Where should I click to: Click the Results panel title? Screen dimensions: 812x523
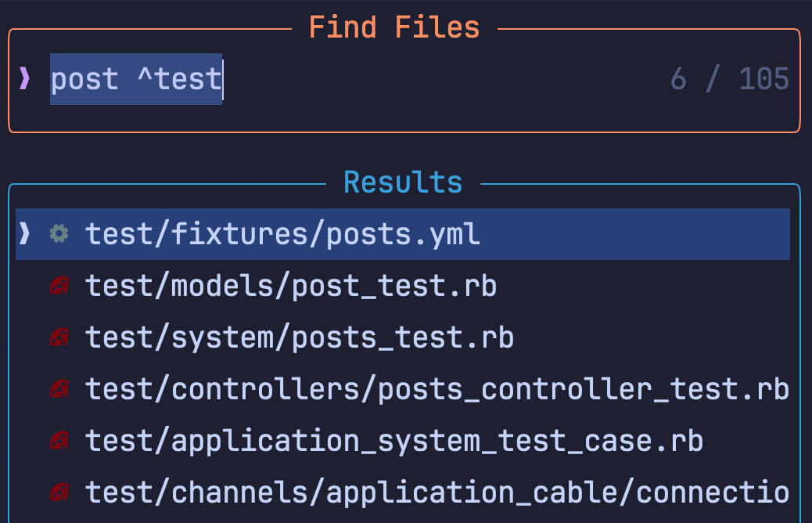pyautogui.click(x=403, y=181)
